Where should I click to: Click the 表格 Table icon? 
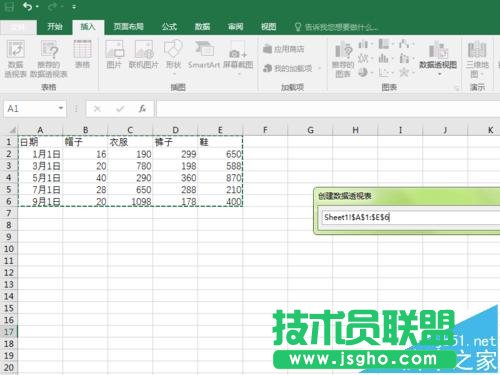[x=82, y=54]
